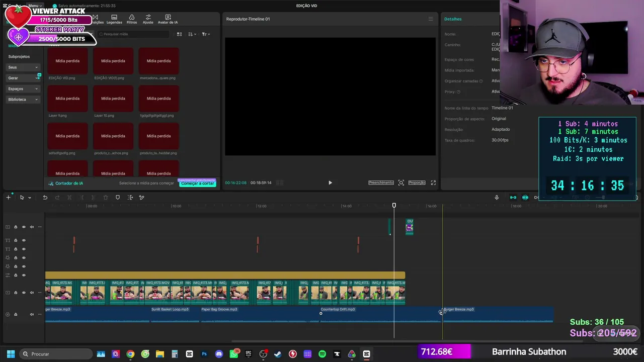The height and width of the screenshot is (362, 644).
Task: Open the Avatar de IA tab
Action: (x=168, y=19)
